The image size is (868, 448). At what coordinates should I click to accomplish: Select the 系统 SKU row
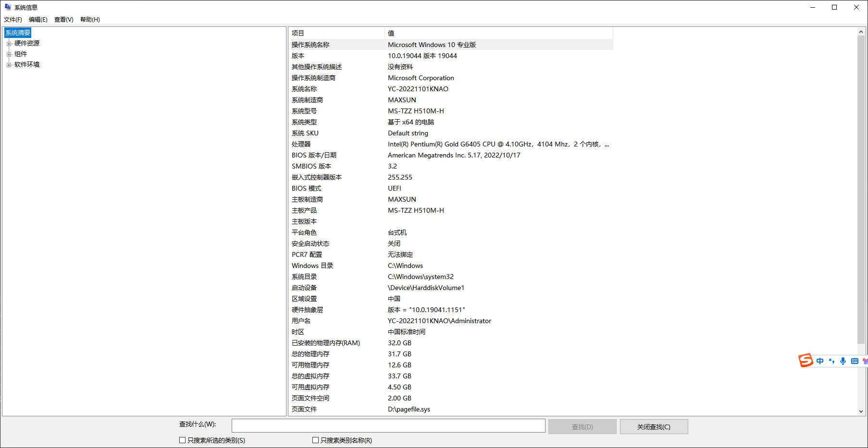pyautogui.click(x=451, y=133)
